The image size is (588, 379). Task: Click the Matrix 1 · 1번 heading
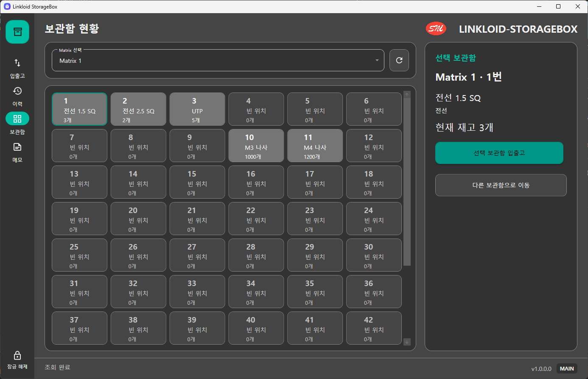(x=469, y=77)
